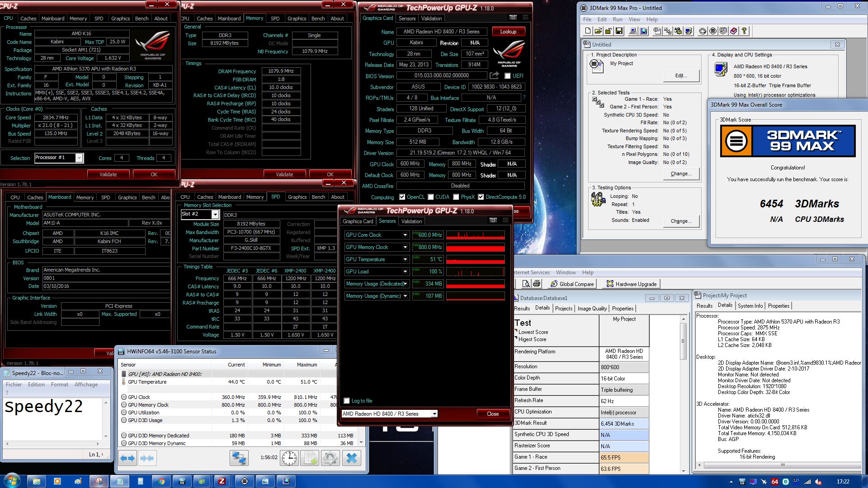Click the BIOS export share icon in GPU-Z

click(x=495, y=75)
